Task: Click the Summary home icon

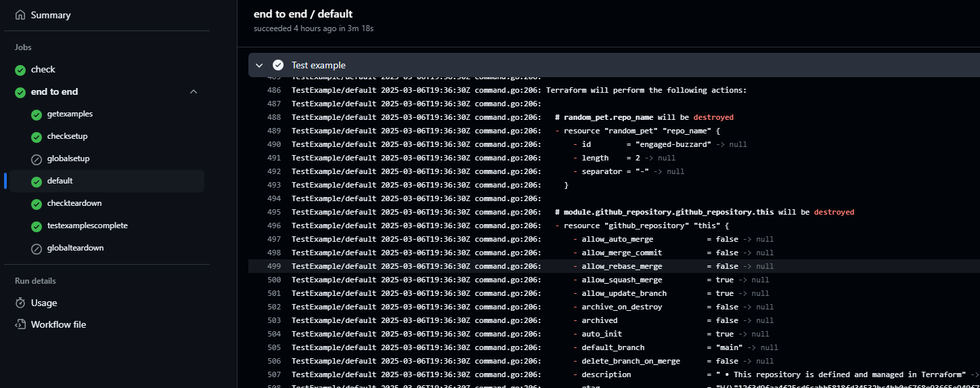Action: click(20, 15)
